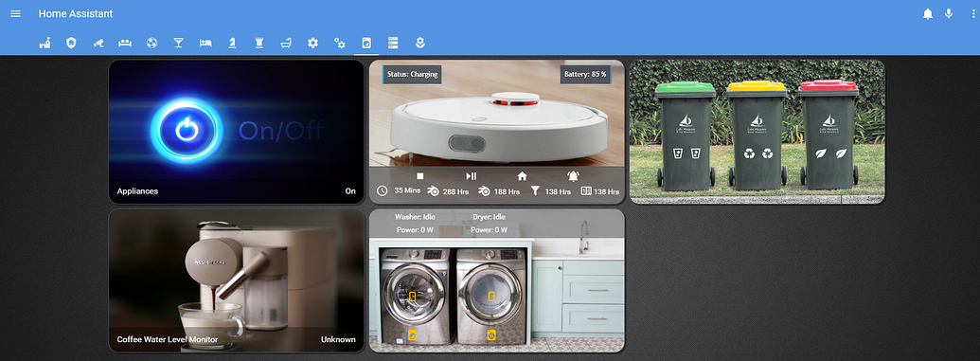
Task: Open the garbage bins picture card
Action: pos(757,132)
